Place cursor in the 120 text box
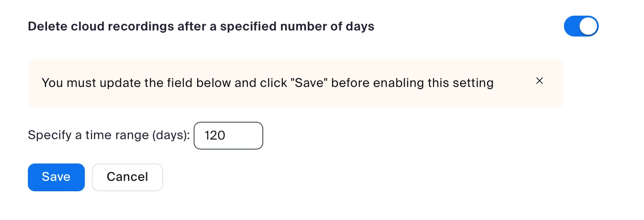 pos(228,136)
